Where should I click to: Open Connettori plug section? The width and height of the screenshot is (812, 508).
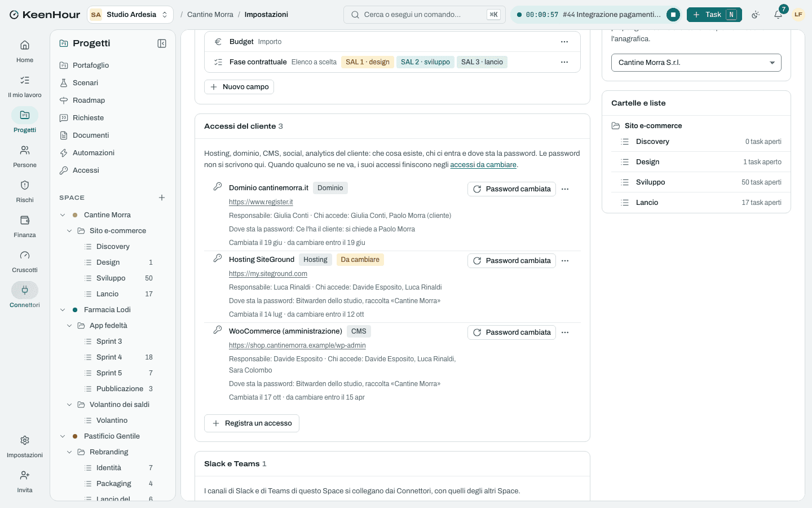25,296
